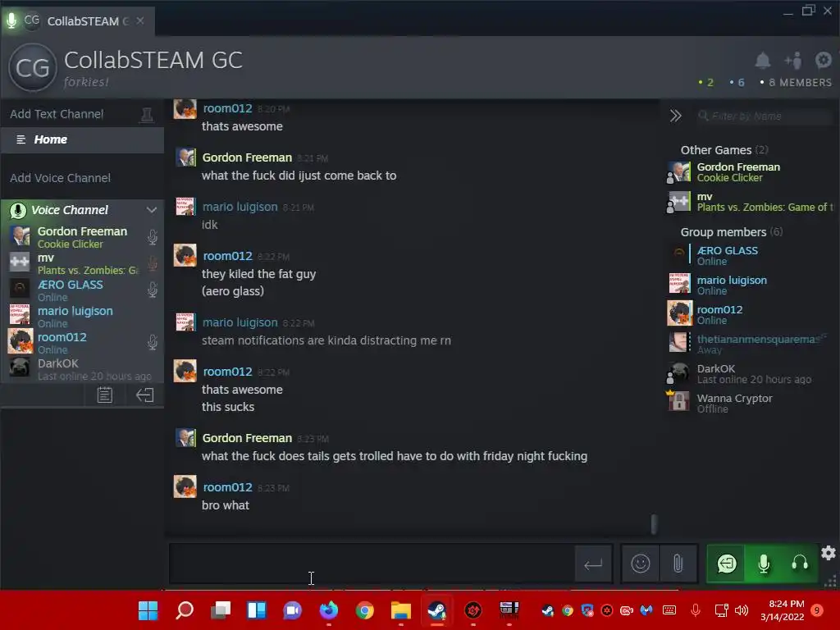Open Firefox from the taskbar

click(x=328, y=610)
